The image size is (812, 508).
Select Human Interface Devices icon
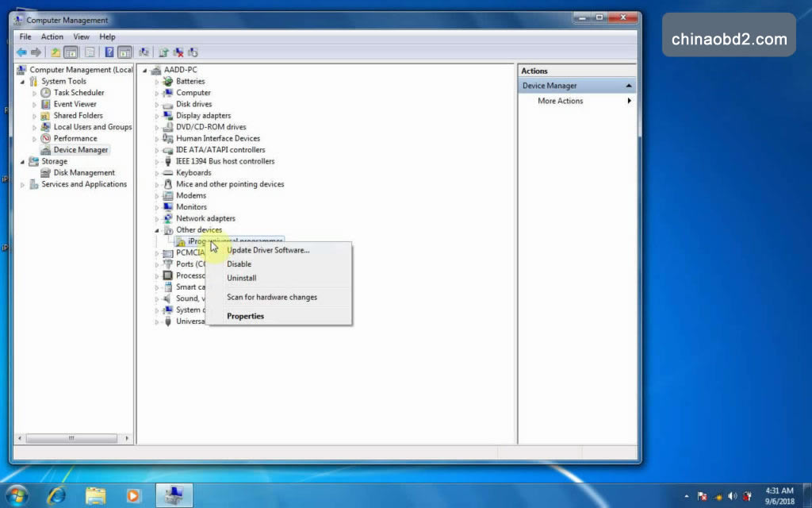[x=168, y=138]
